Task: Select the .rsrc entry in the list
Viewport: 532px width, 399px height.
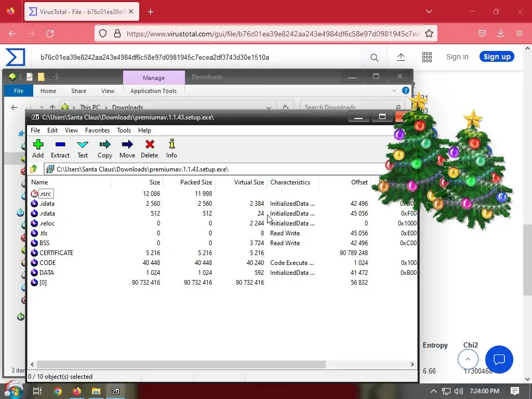Action: coord(46,194)
